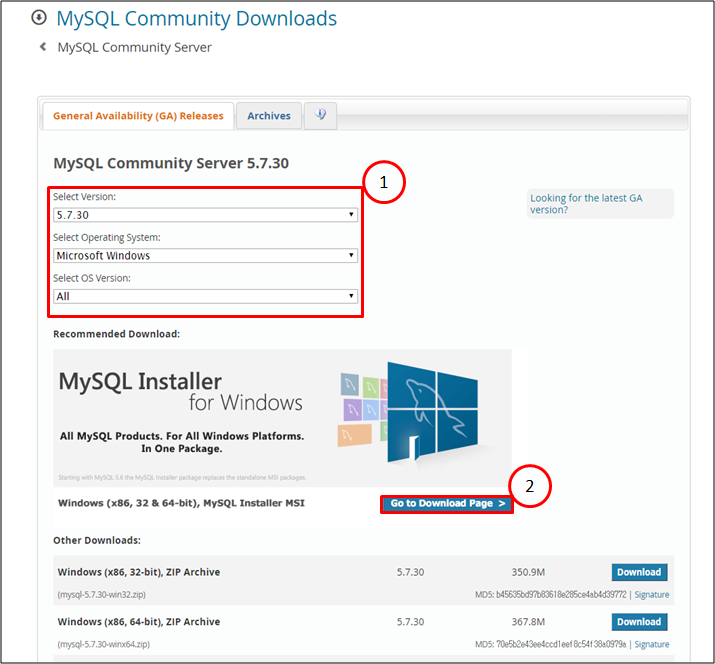Click the back chevron beside MySQL Community Server
This screenshot has width=715, height=664.
coord(43,47)
